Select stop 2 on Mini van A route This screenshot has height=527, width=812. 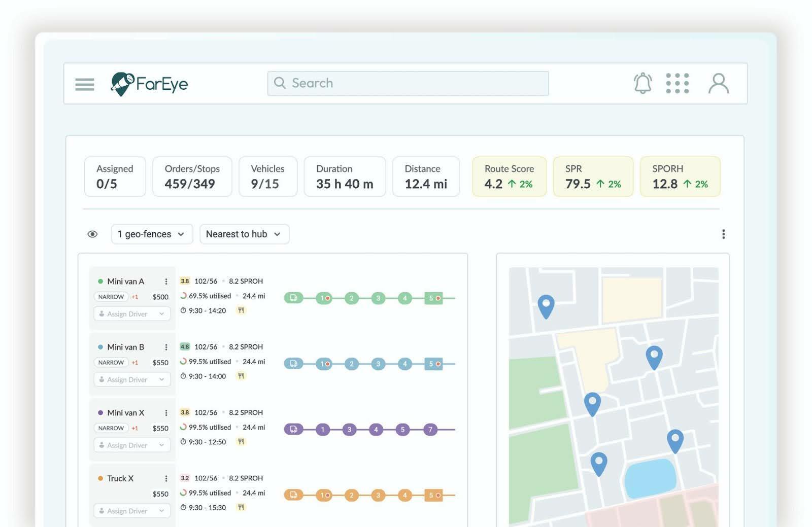click(351, 298)
